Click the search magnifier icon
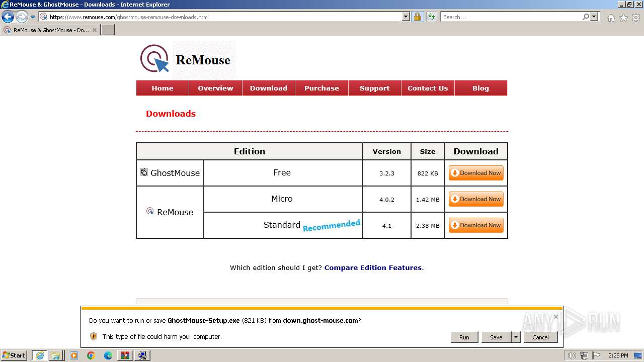The width and height of the screenshot is (644, 362). [x=586, y=17]
